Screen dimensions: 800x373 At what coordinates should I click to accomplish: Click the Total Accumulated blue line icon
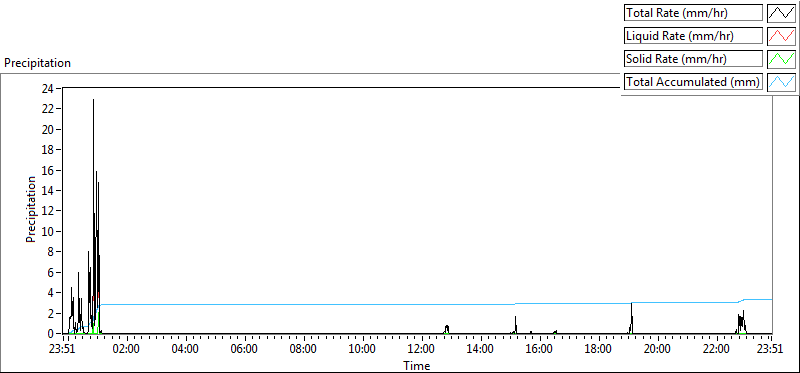[782, 82]
